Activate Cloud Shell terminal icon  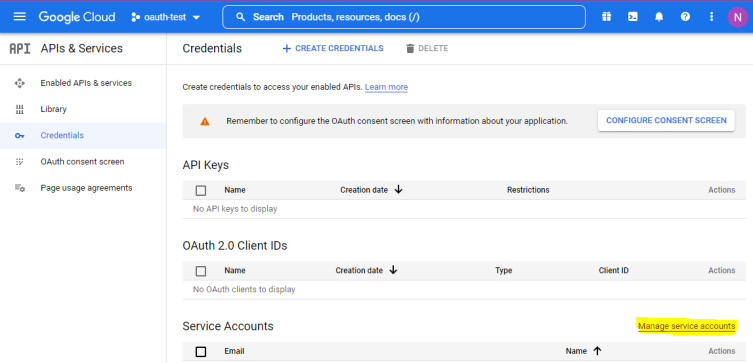pos(633,17)
